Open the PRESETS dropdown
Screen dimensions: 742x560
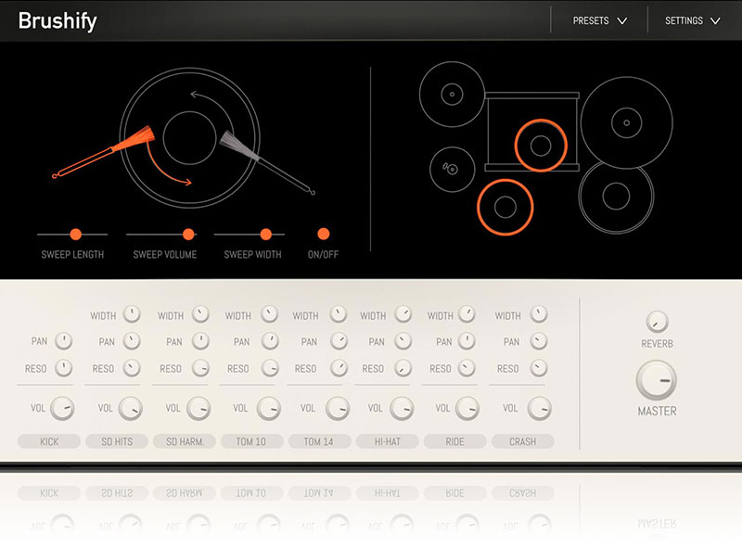[599, 20]
